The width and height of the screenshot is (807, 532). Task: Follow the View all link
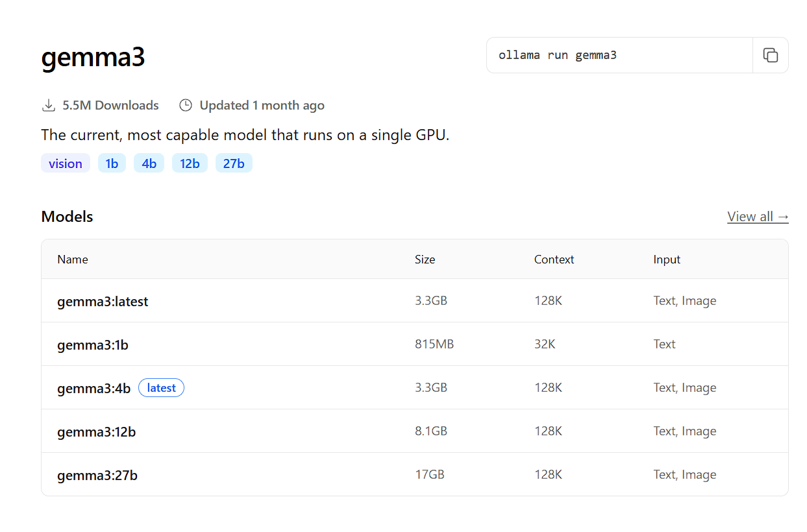click(x=758, y=217)
